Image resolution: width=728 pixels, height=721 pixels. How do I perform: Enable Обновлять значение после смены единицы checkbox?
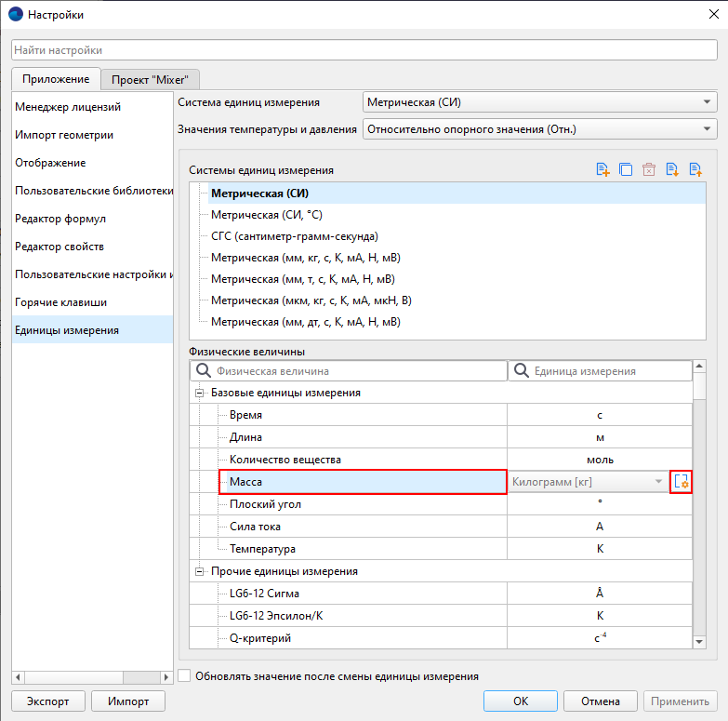[184, 676]
